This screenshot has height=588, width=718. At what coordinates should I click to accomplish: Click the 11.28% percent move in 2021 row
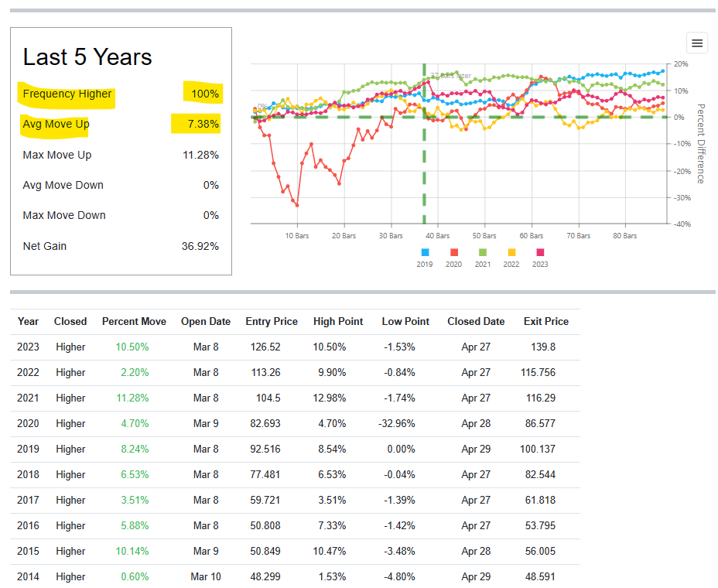[132, 398]
